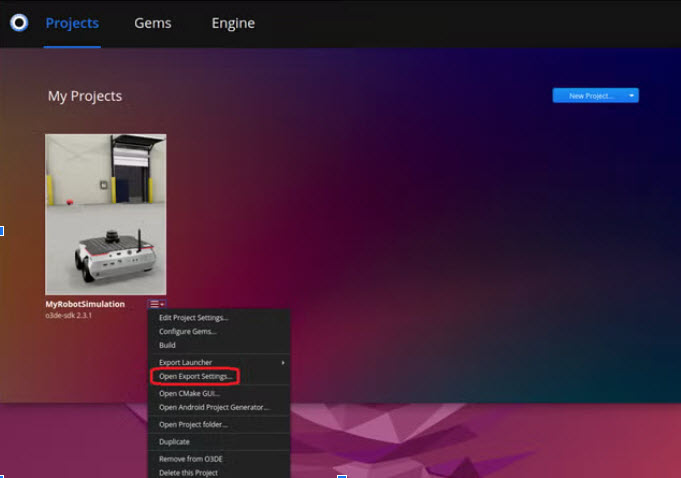
Task: Select Edit Project Settings from menu
Action: pyautogui.click(x=193, y=318)
